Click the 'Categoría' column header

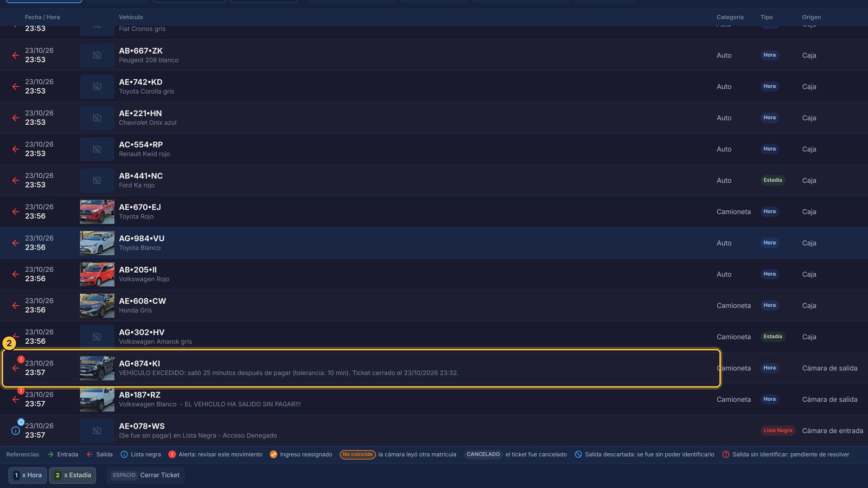tap(730, 17)
